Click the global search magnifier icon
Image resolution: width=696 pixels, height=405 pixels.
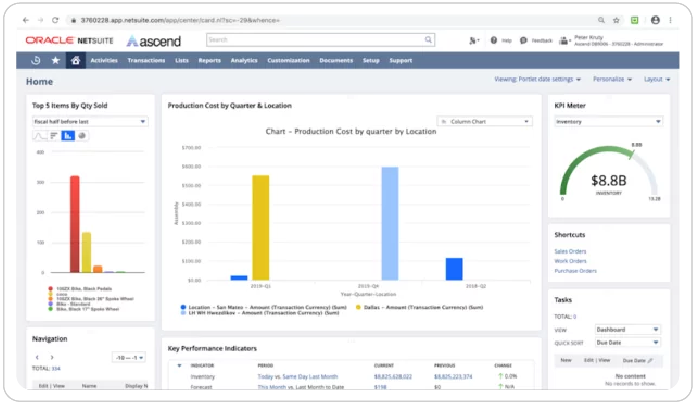click(428, 40)
